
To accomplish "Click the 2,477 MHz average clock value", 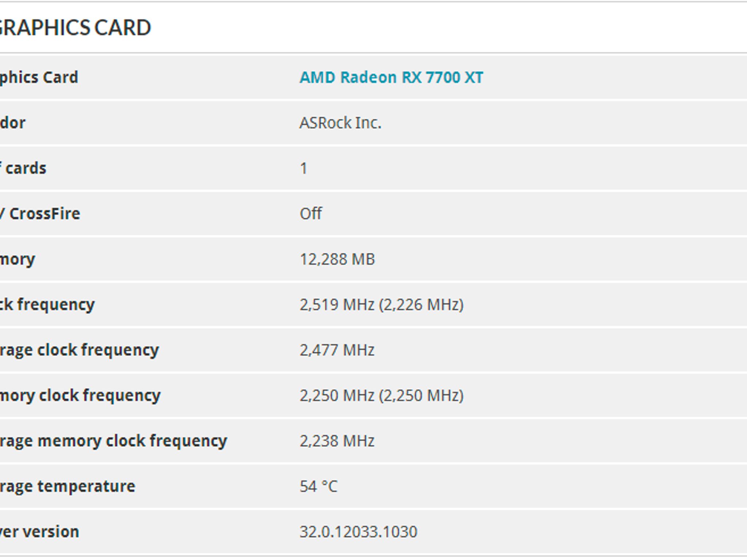I will click(337, 350).
